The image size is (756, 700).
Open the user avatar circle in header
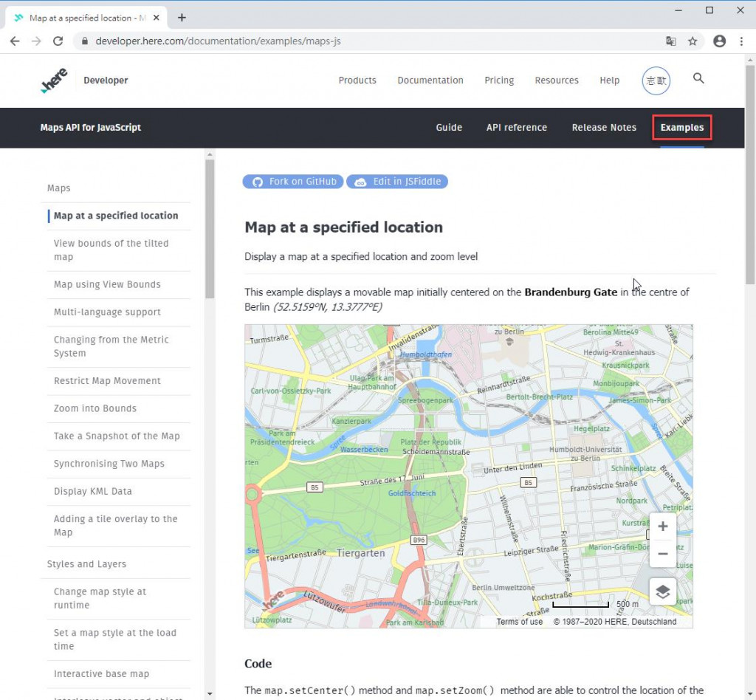656,80
